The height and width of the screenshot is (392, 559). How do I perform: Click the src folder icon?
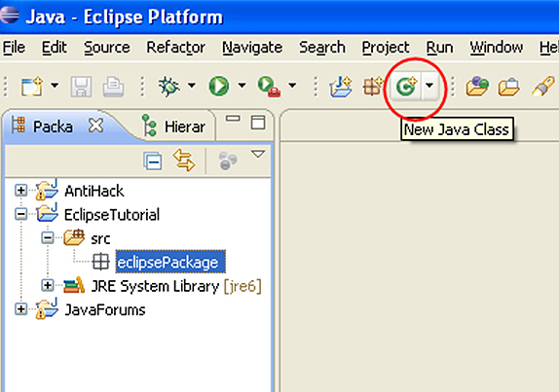coord(74,237)
